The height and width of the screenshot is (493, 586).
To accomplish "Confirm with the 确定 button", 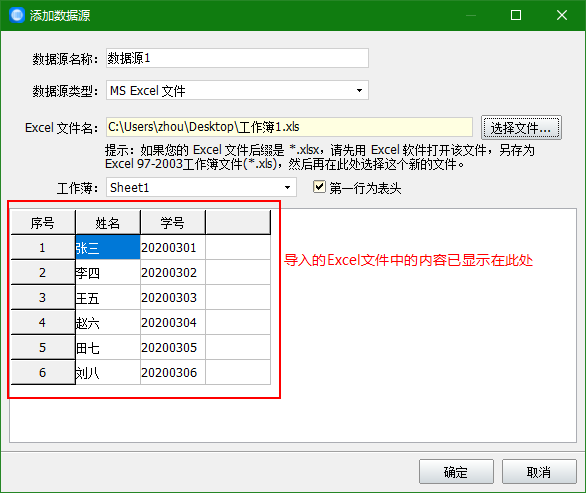I will point(456,472).
